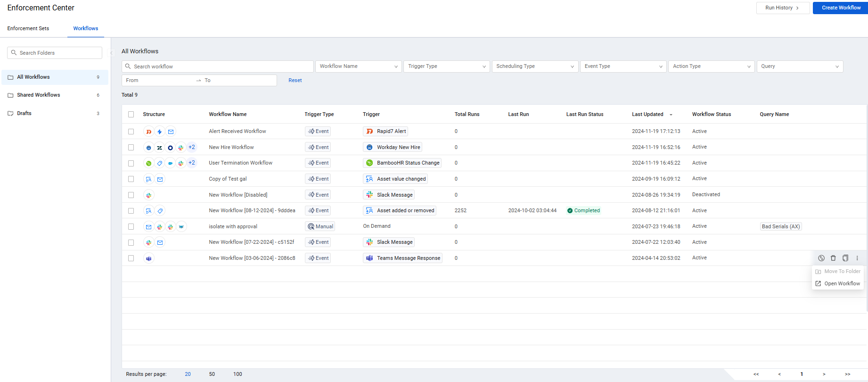Click the Search workflow input field
Viewport: 868px width, 382px height.
pyautogui.click(x=218, y=66)
